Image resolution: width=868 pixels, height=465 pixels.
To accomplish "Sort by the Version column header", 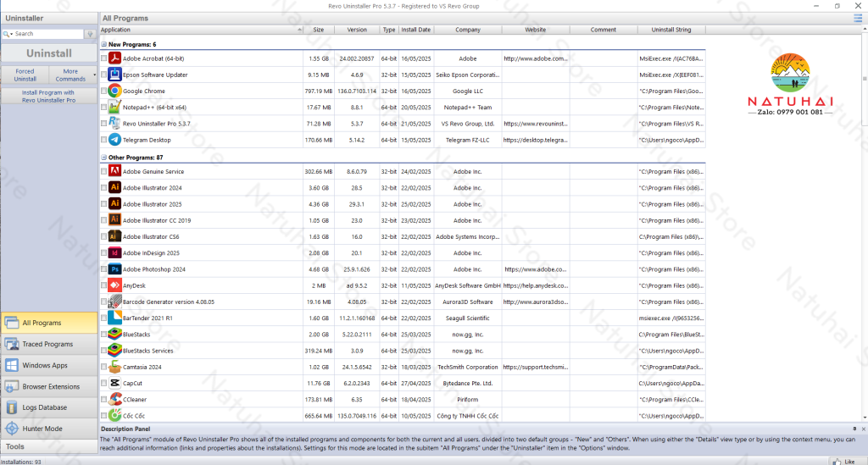I will click(357, 30).
